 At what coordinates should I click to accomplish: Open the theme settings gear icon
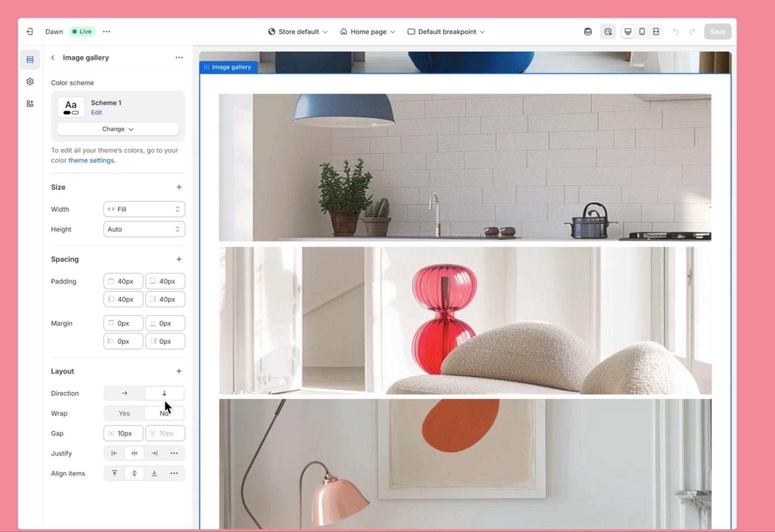[x=30, y=81]
